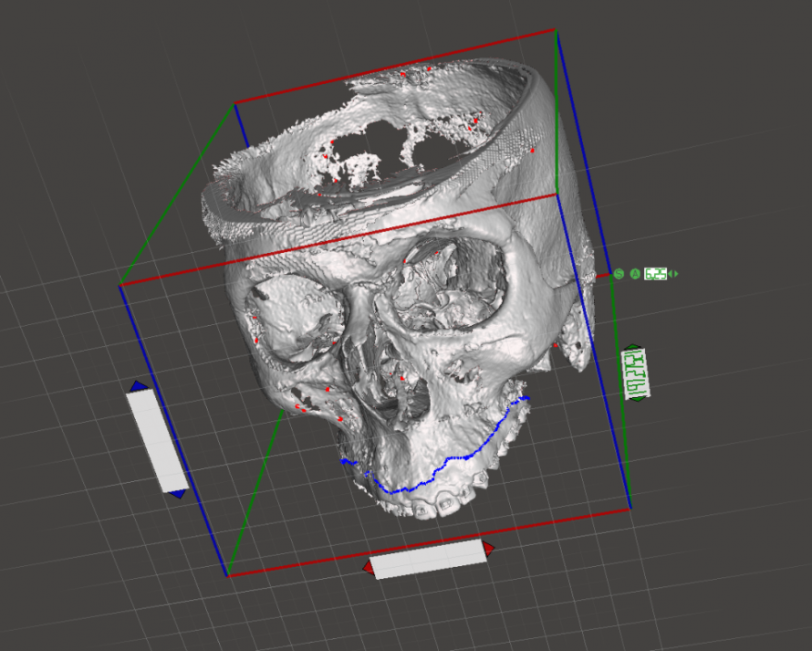Screen dimensions: 812x651
Task: Decrease value with green left arrow beside 6.25
Action: (x=671, y=274)
